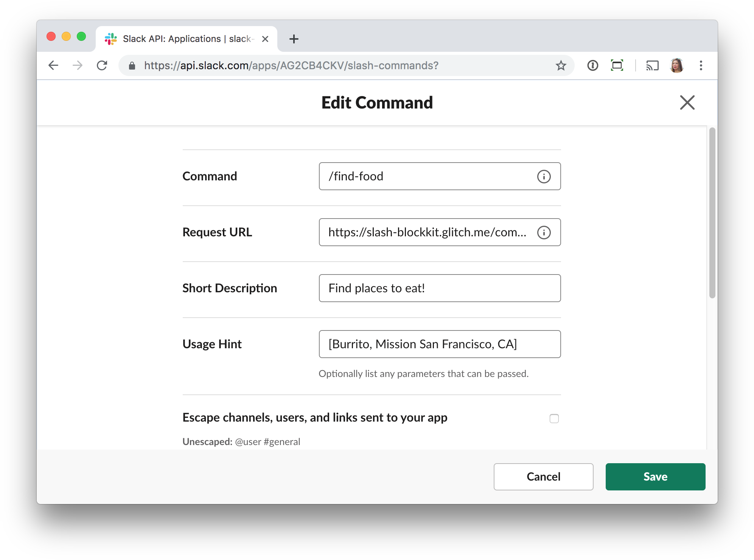Click the screenshot capture extension icon

[x=617, y=66]
